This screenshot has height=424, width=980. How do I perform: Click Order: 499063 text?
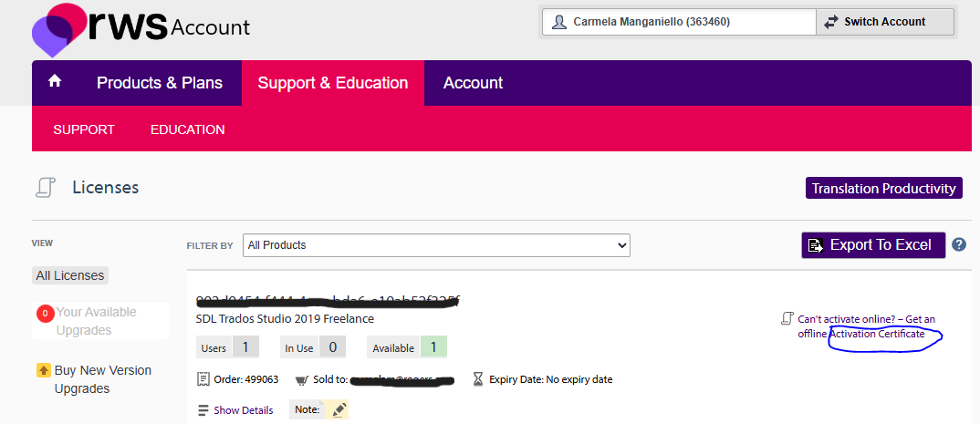coord(245,379)
